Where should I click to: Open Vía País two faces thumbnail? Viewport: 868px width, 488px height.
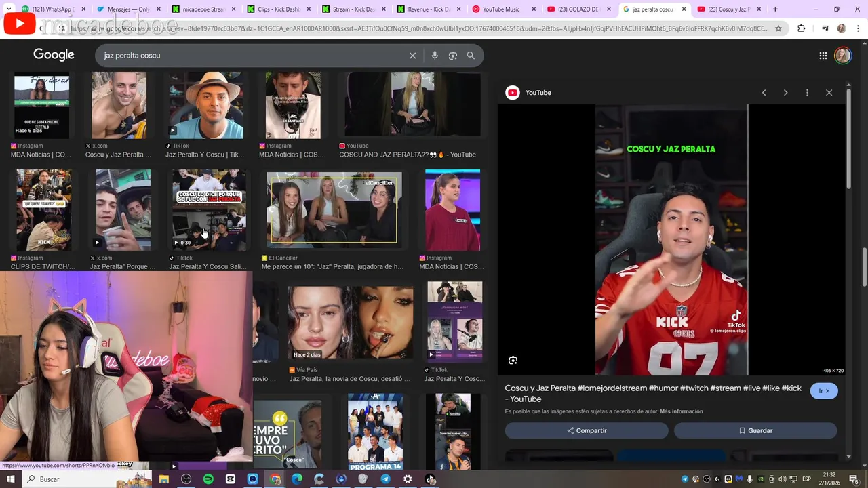(x=350, y=322)
